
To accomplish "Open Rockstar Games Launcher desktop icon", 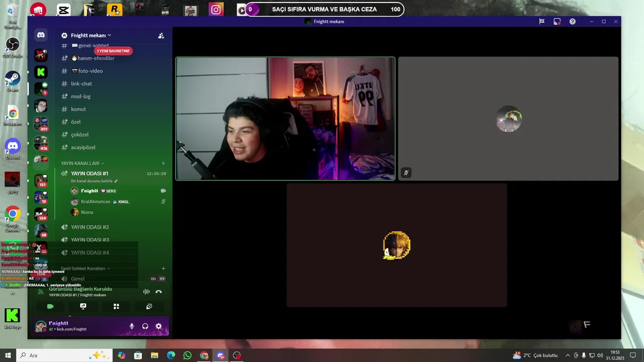I will [x=115, y=9].
